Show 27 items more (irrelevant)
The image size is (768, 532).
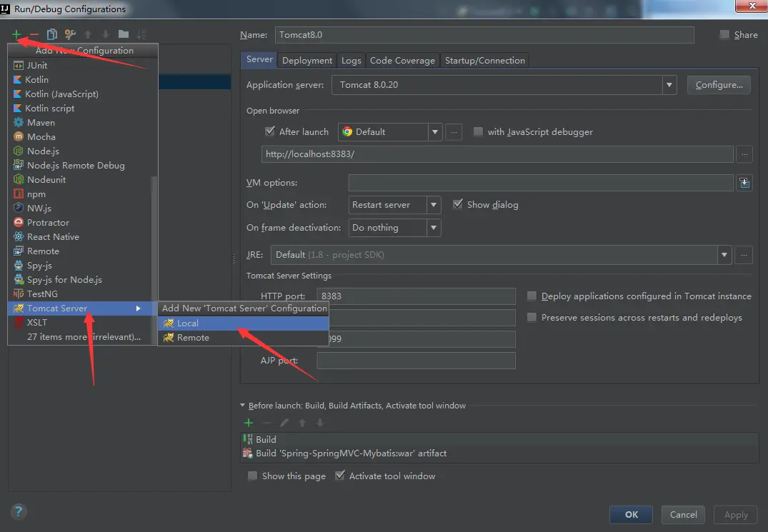coord(83,337)
